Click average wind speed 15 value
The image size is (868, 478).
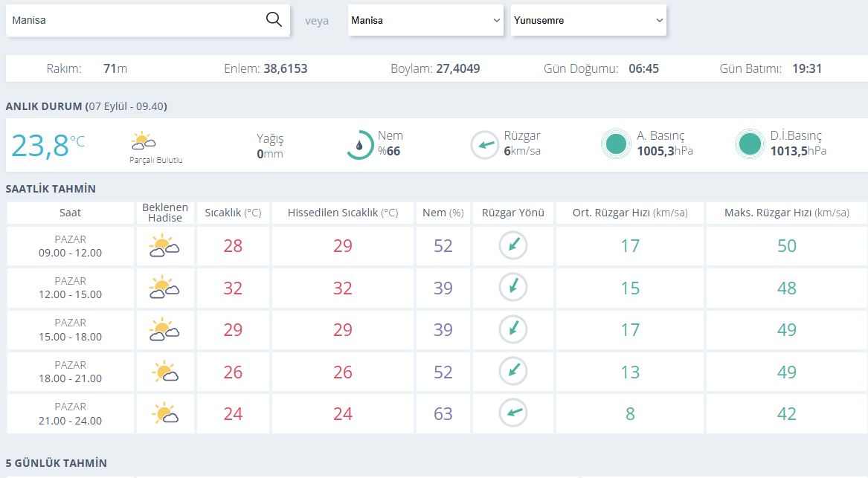[630, 288]
